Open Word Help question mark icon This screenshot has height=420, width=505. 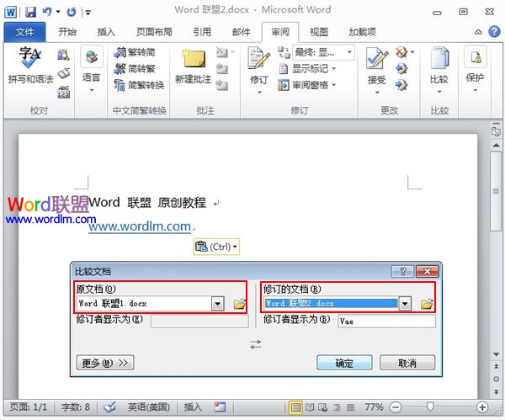click(x=494, y=32)
